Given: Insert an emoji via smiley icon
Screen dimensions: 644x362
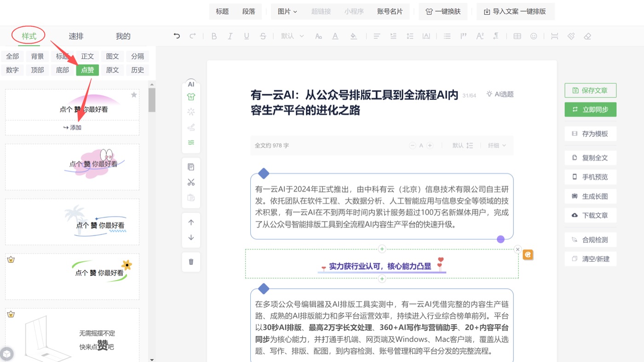Looking at the screenshot, I should tap(534, 36).
